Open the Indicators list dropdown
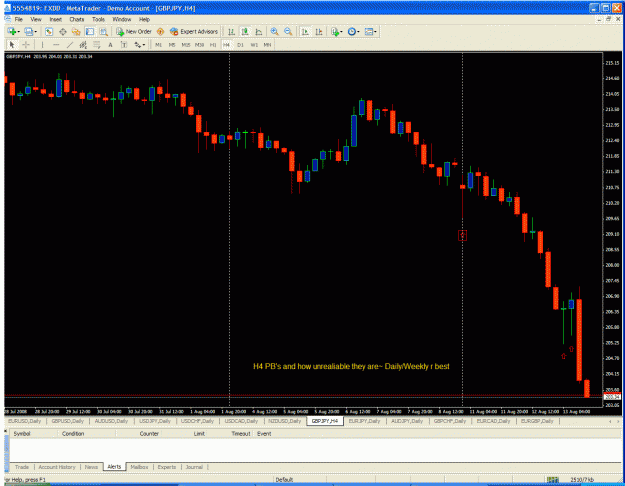 click(336, 31)
